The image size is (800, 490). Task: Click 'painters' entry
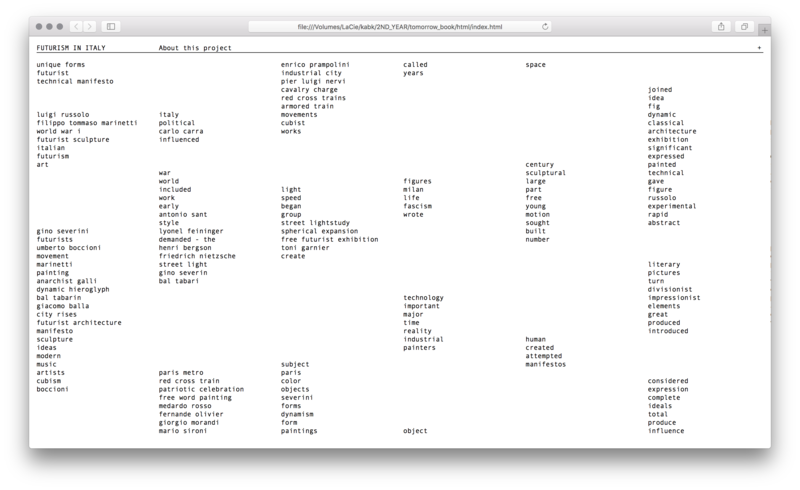[419, 348]
